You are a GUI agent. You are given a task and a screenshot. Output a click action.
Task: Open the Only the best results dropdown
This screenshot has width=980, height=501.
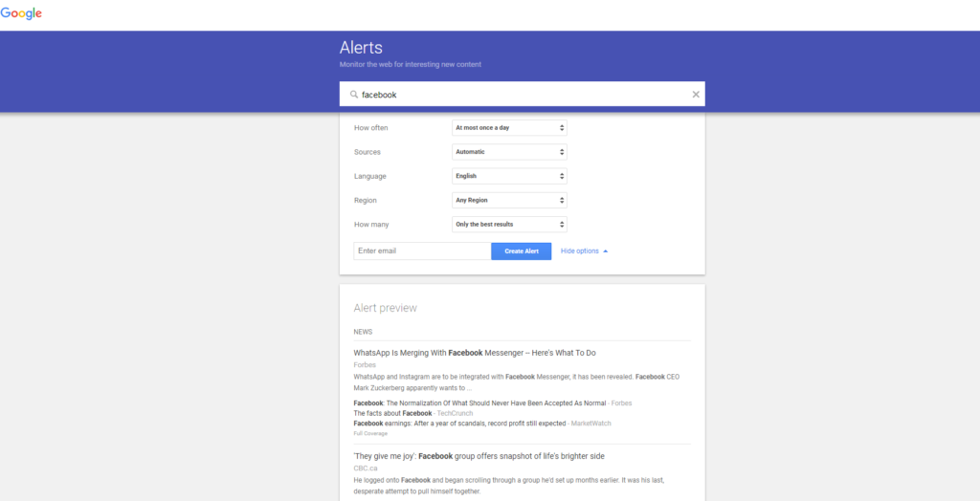(509, 225)
